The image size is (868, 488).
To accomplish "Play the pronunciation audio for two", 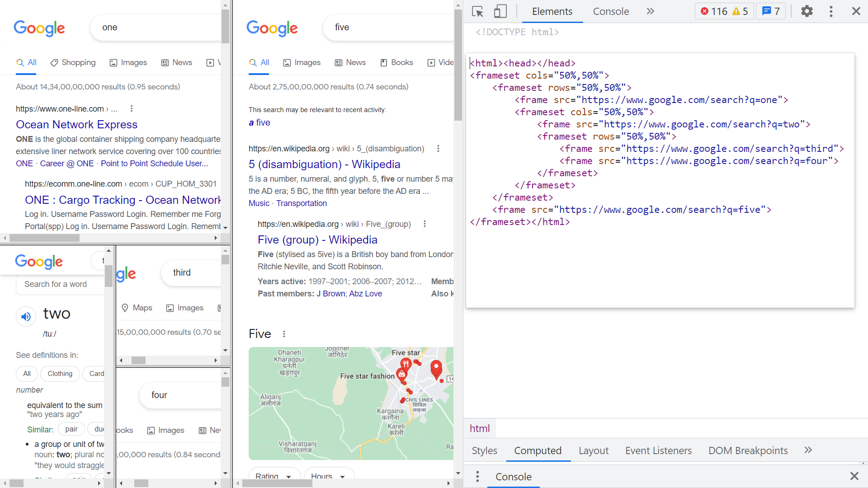I will [x=26, y=316].
